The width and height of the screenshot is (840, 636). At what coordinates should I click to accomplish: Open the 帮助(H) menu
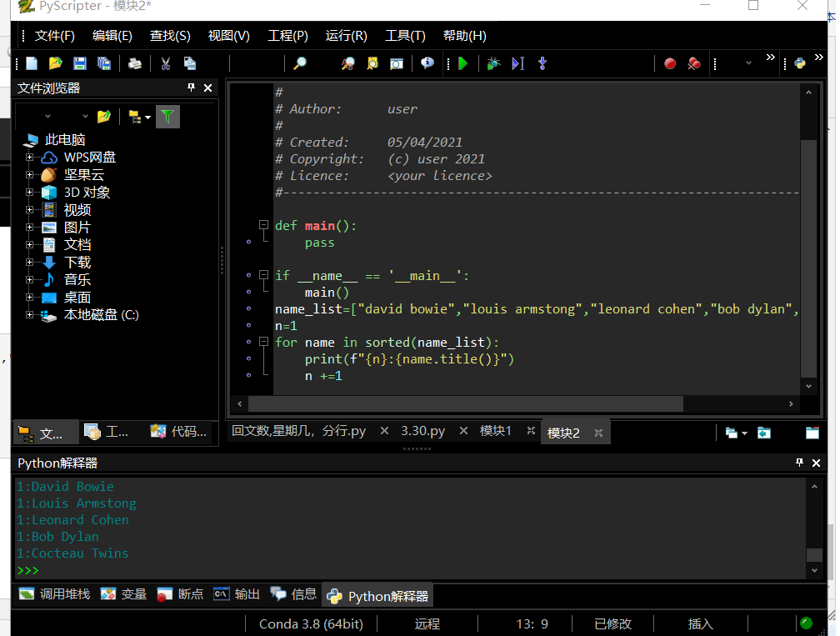(x=464, y=36)
